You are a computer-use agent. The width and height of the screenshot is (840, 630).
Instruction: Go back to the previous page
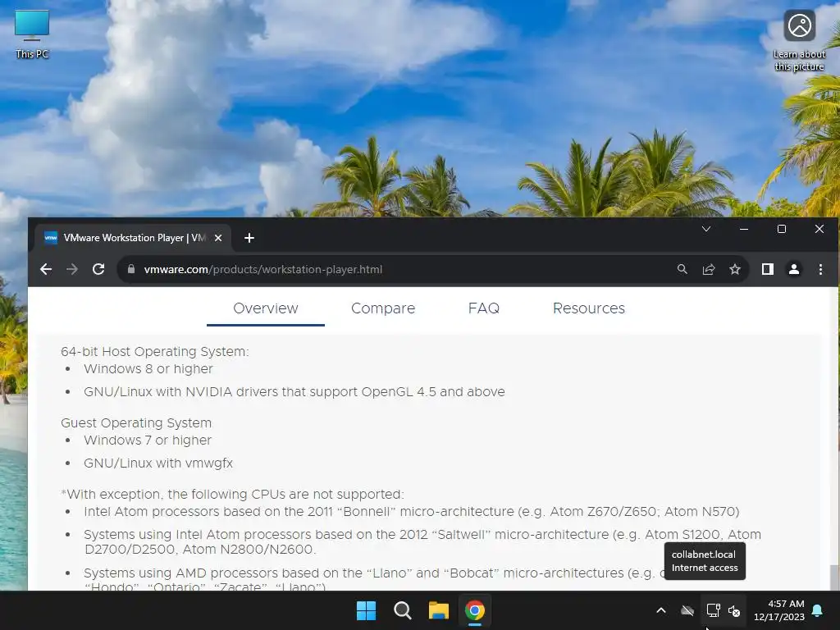(x=46, y=269)
